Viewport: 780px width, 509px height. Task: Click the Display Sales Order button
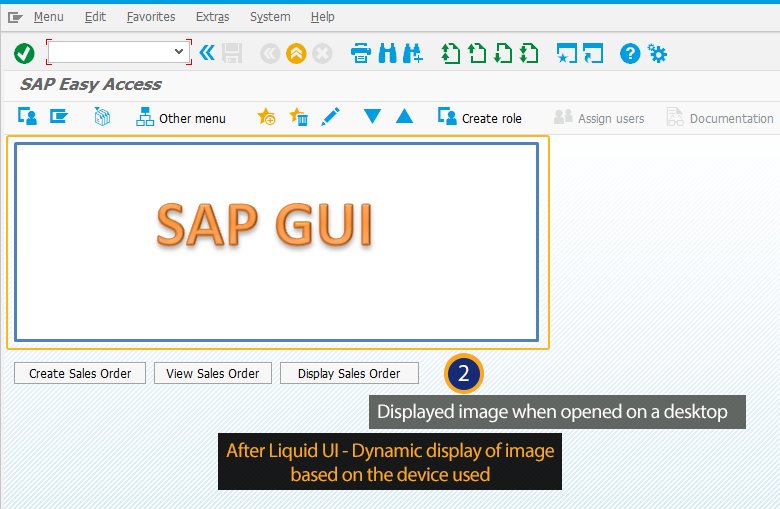tap(349, 373)
